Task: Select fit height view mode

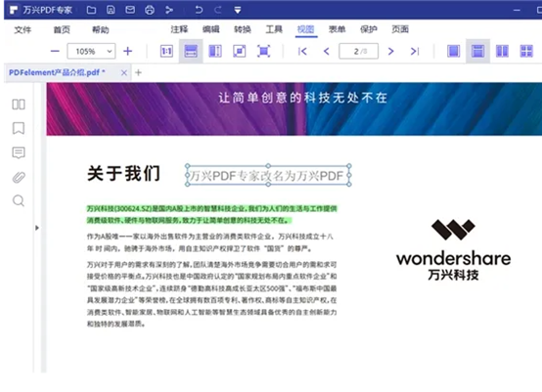Action: tap(215, 52)
